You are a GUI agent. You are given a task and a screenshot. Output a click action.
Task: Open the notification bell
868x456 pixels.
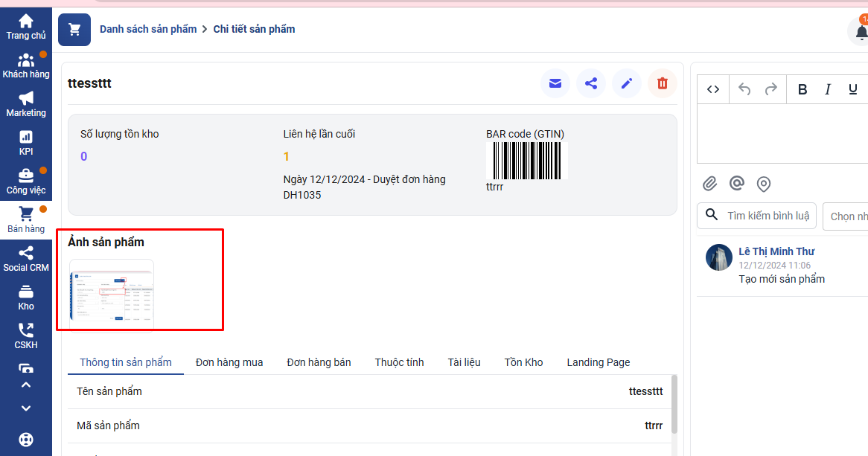click(861, 32)
